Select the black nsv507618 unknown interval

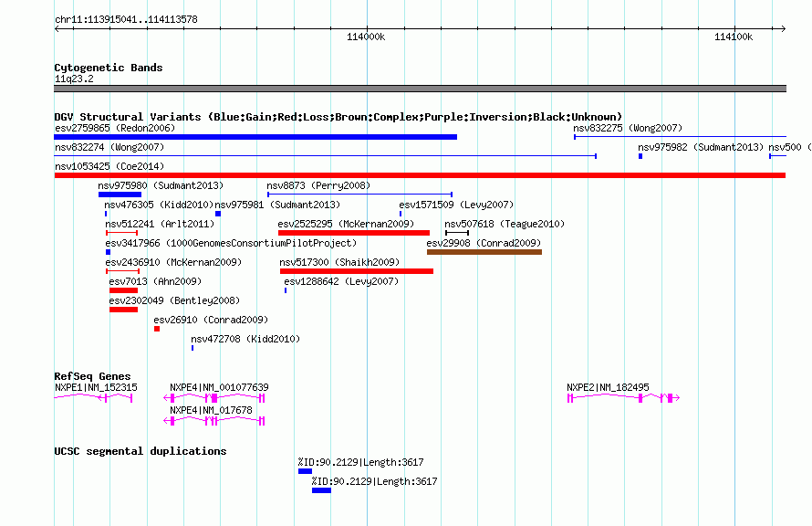(x=457, y=233)
